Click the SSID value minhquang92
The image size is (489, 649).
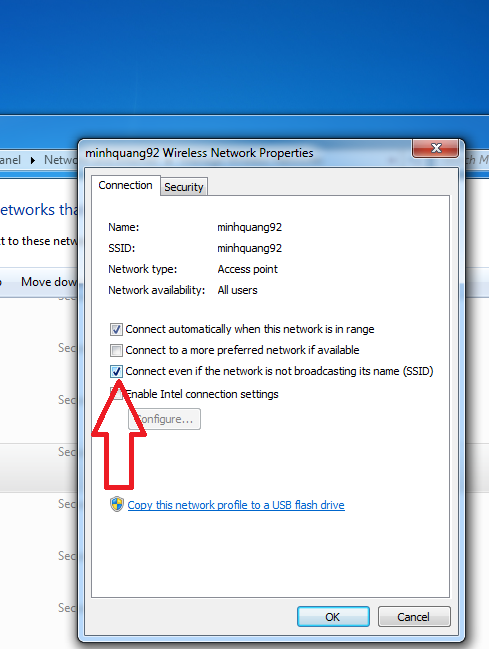pyautogui.click(x=250, y=248)
